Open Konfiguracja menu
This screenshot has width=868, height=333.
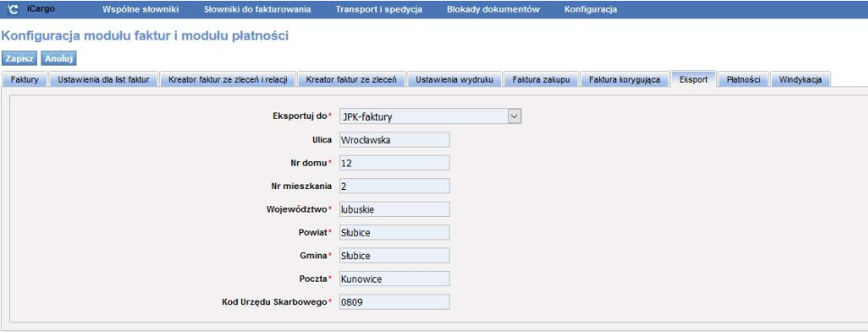pyautogui.click(x=591, y=9)
